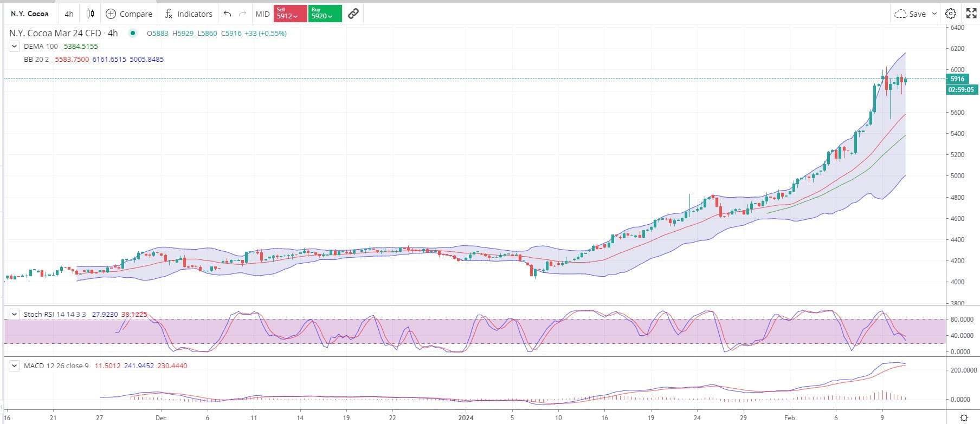Open the 4h timeframe dropdown

[69, 14]
